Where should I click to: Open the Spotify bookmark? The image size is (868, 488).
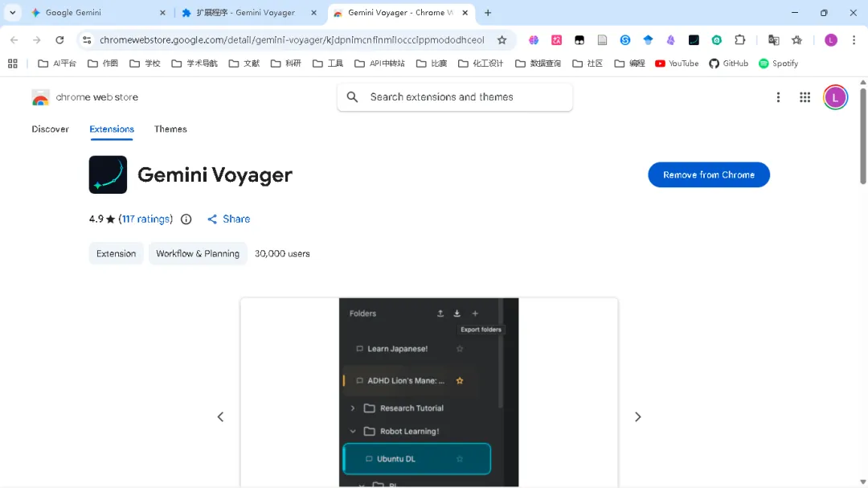click(x=778, y=64)
